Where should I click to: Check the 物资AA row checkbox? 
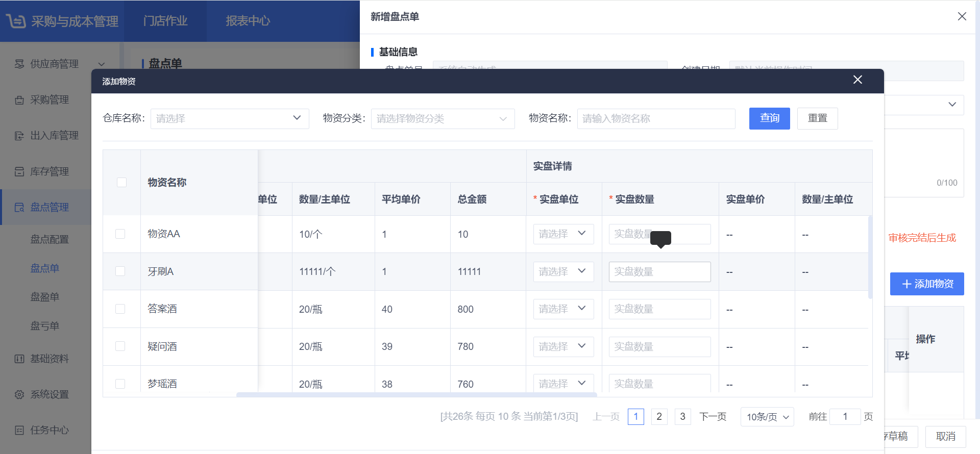120,234
